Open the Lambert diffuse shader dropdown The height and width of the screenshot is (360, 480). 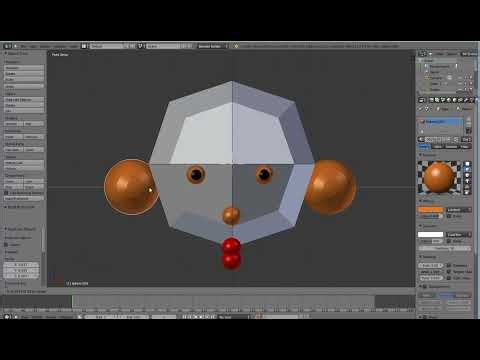(x=458, y=210)
